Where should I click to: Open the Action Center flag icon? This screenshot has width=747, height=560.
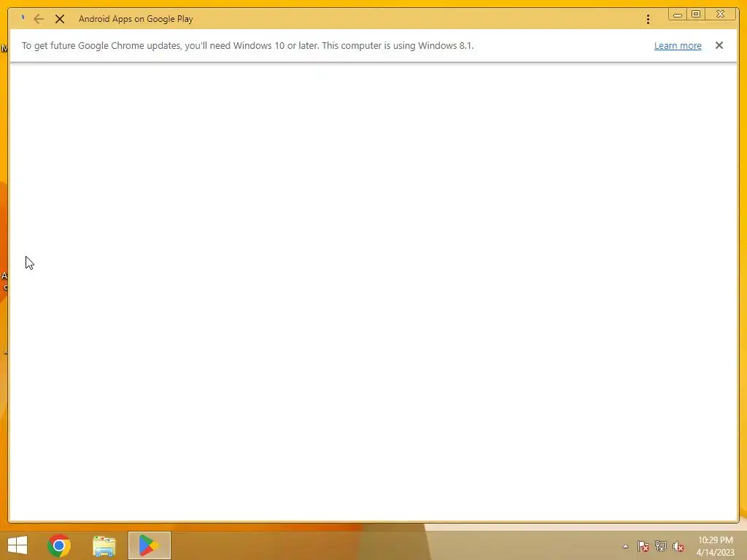tap(643, 546)
